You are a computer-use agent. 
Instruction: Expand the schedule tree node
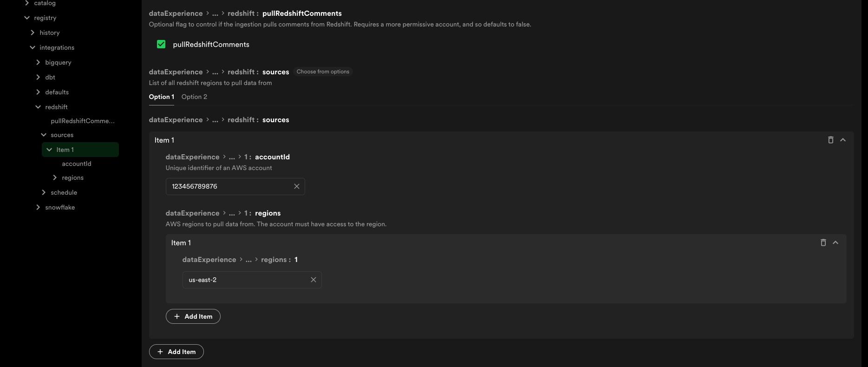(x=44, y=192)
